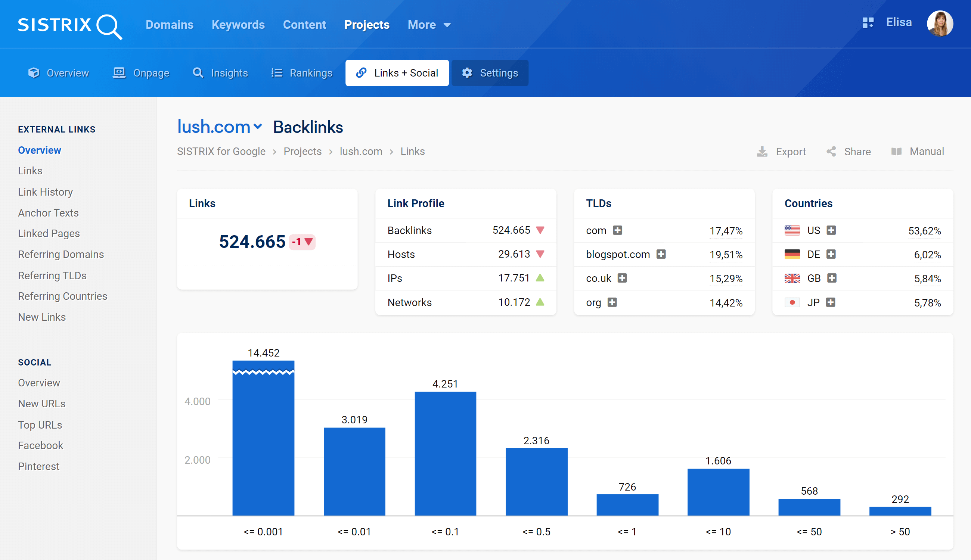Click the Insights magnifier icon
The image size is (971, 560).
coord(198,73)
